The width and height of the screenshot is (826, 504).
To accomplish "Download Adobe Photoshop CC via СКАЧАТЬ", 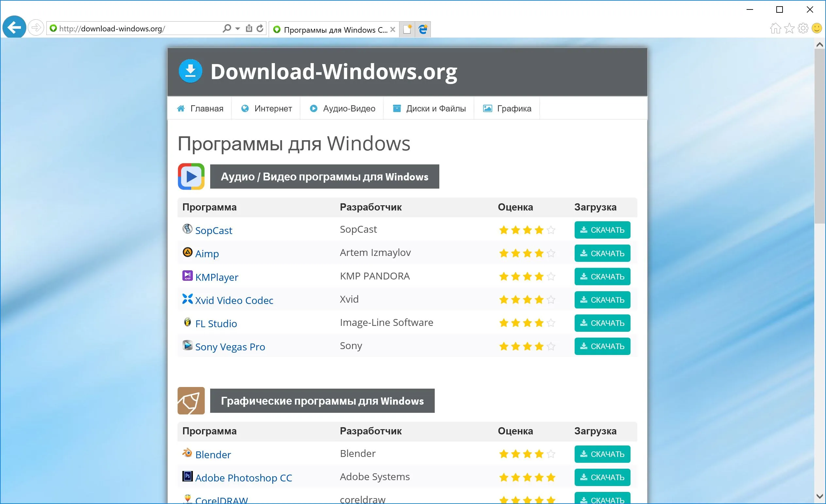I will (x=602, y=477).
